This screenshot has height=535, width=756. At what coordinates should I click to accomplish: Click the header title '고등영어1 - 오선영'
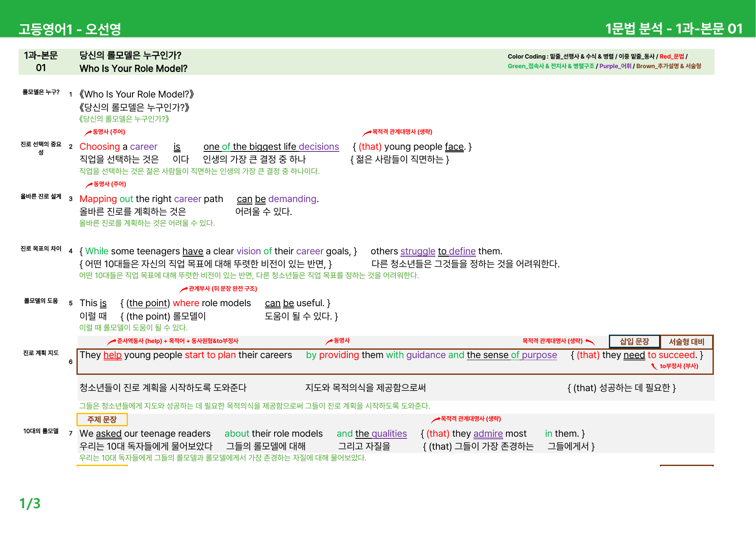(70, 29)
